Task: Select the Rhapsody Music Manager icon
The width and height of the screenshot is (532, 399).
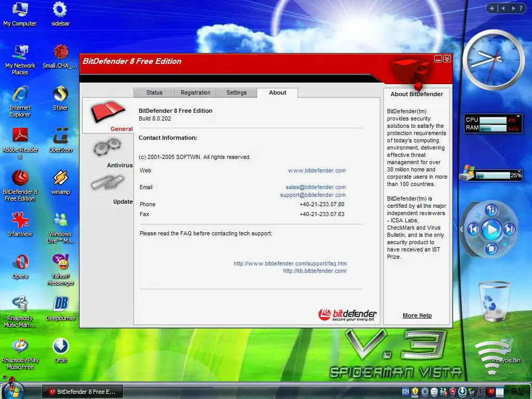Action: tap(20, 312)
